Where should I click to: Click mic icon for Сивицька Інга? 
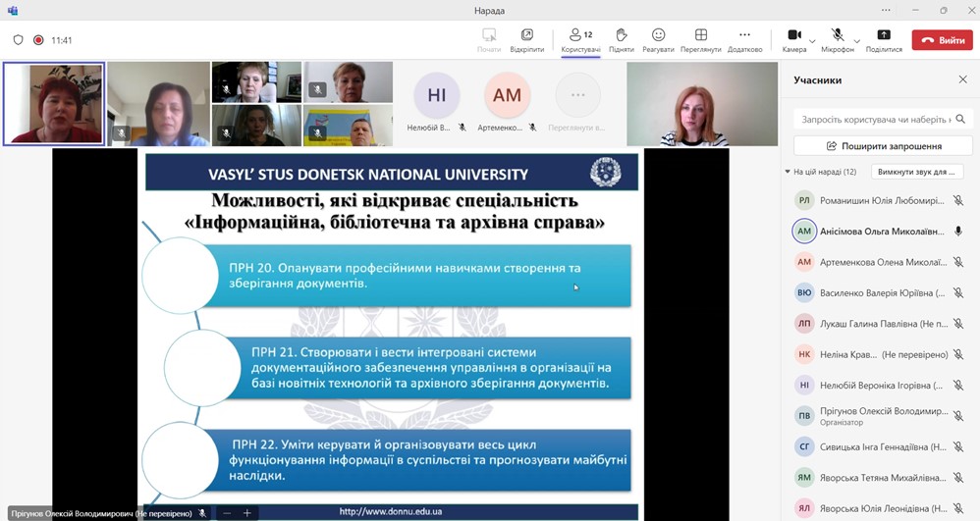point(958,446)
